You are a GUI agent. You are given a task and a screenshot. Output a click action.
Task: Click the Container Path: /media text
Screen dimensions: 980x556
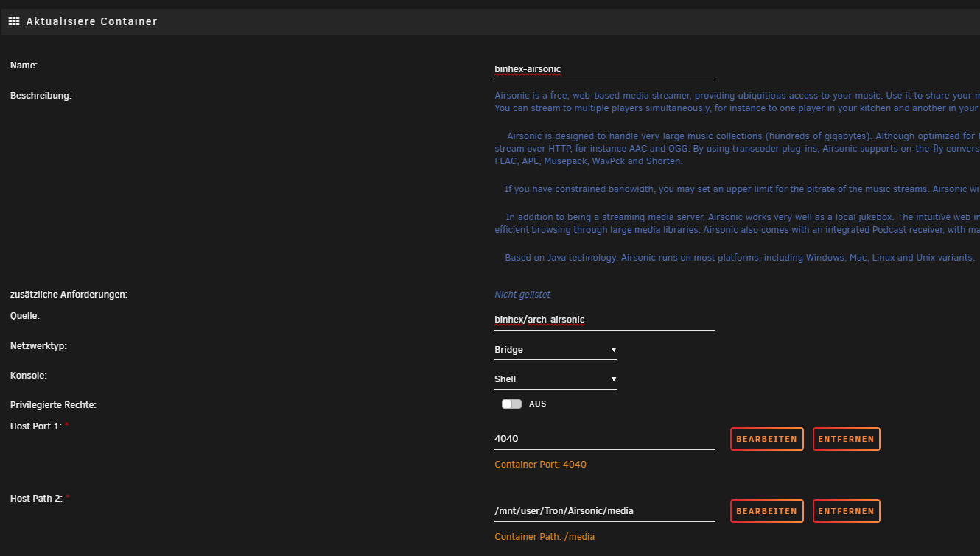coord(545,537)
